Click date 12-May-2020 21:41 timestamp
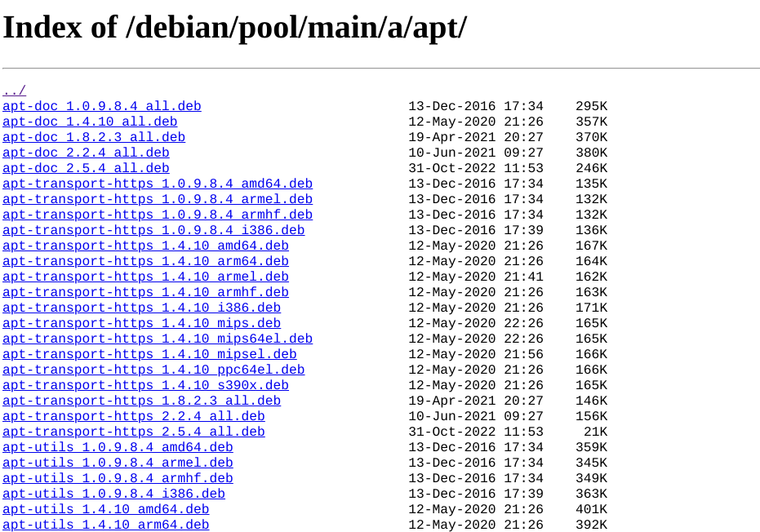This screenshot has width=760, height=532. (476, 277)
